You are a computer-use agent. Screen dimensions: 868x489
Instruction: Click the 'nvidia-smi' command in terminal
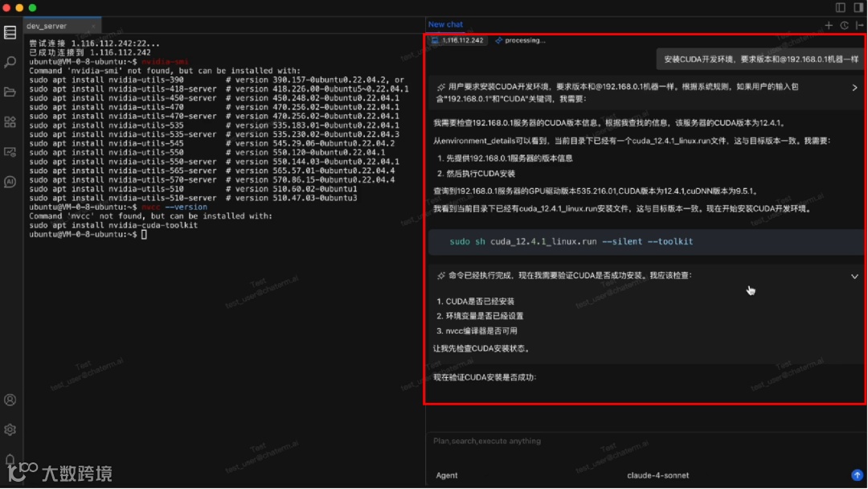165,61
